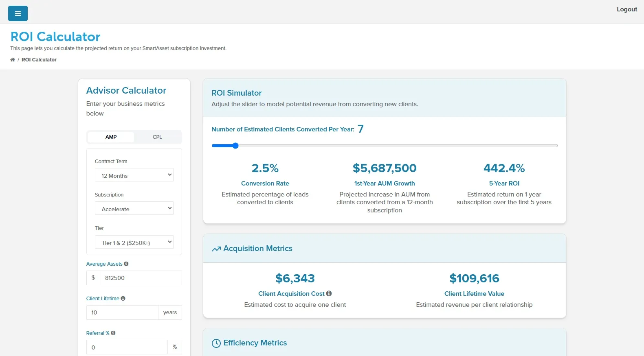Click the clients converted slider handle
644x356 pixels.
point(235,146)
